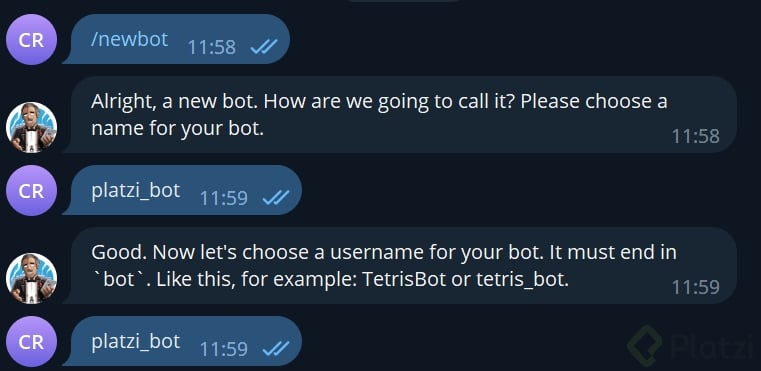Click read double-check on the platzi_bot name reply

coord(276,198)
